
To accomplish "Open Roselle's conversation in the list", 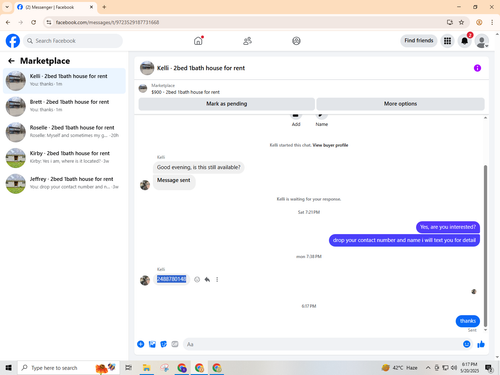I will pyautogui.click(x=64, y=132).
